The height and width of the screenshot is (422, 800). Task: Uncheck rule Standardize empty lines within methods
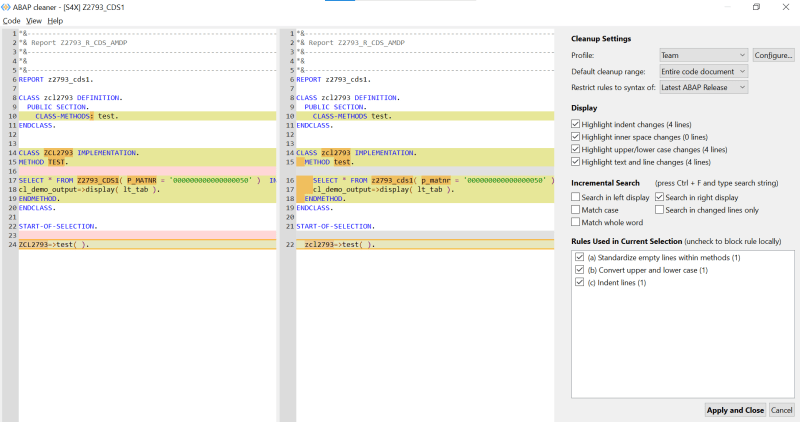(x=580, y=257)
